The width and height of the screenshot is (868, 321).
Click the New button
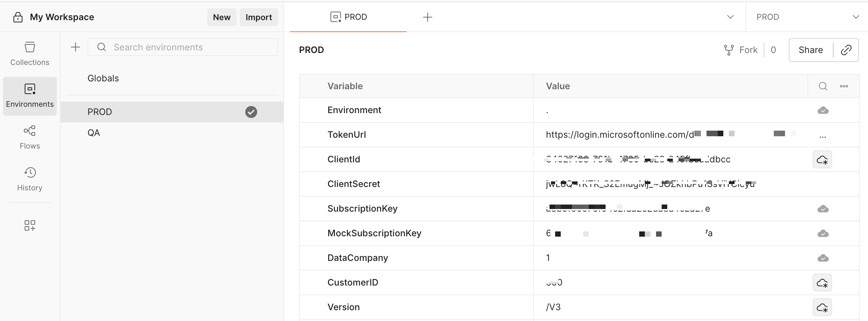coord(221,17)
